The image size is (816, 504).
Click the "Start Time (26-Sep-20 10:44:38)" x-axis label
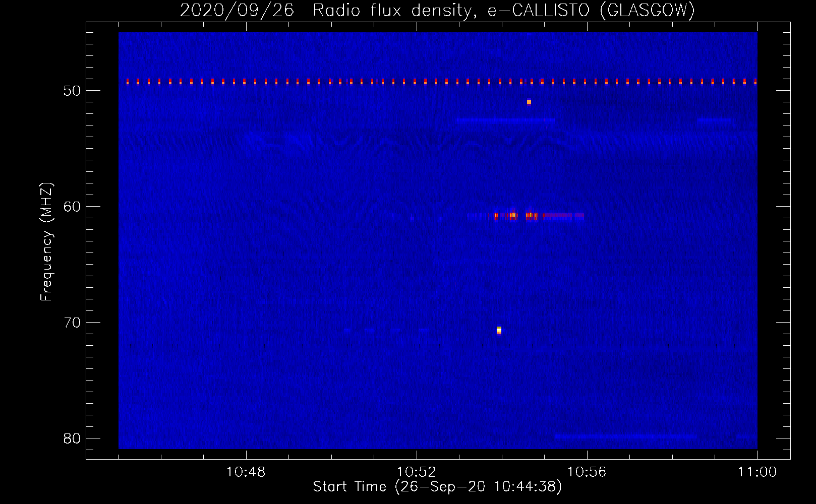point(437,487)
